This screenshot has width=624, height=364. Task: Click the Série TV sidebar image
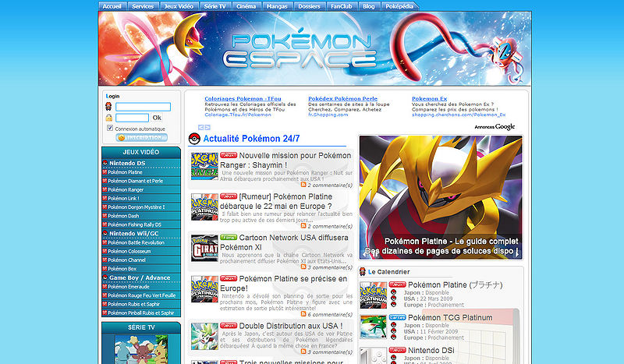[x=141, y=349]
